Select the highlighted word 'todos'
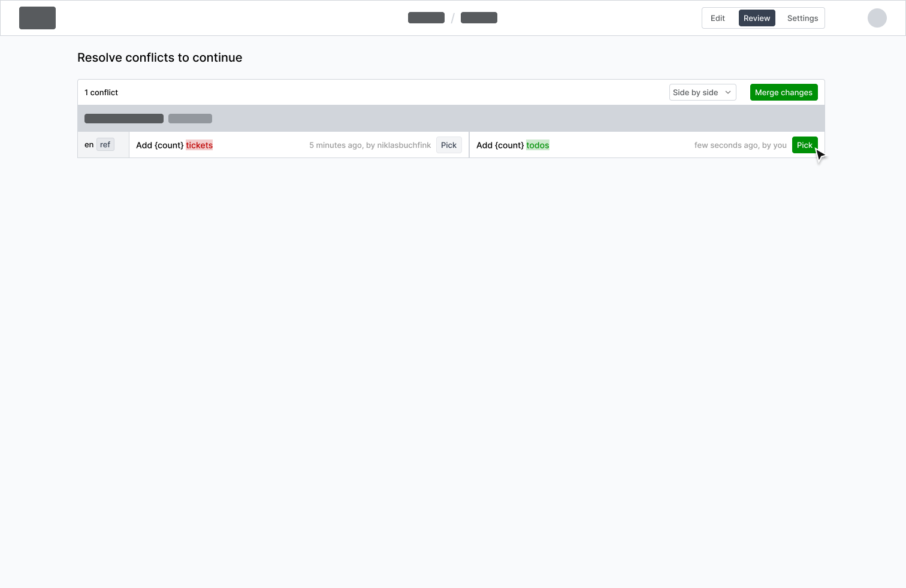This screenshot has height=588, width=906. pos(537,145)
